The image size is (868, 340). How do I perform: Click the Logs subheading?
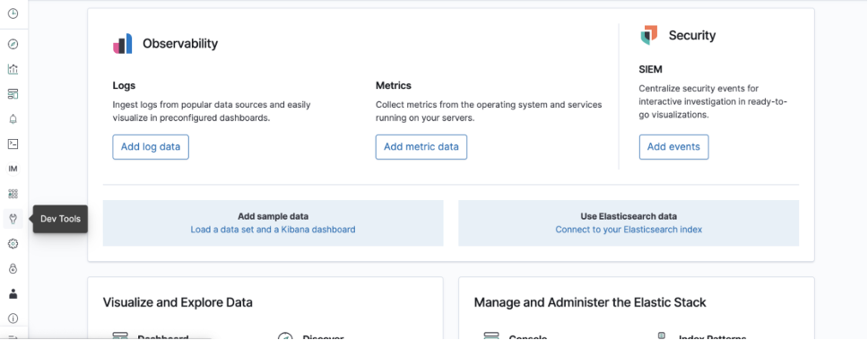point(124,86)
